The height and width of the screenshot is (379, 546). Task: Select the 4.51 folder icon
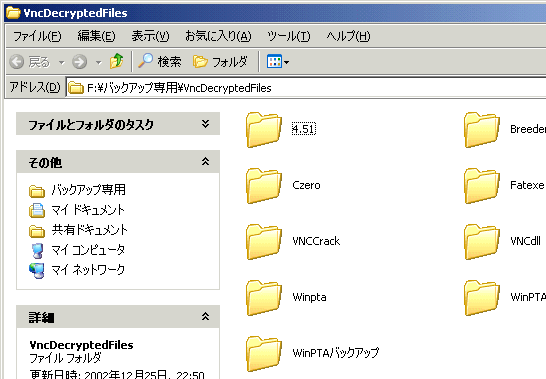264,130
